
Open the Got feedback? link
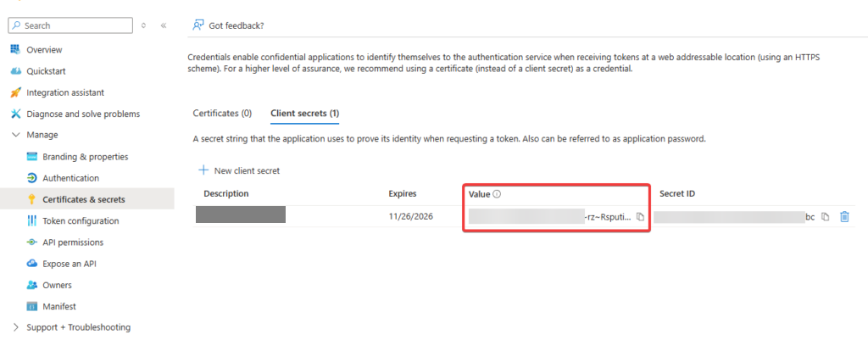[237, 25]
